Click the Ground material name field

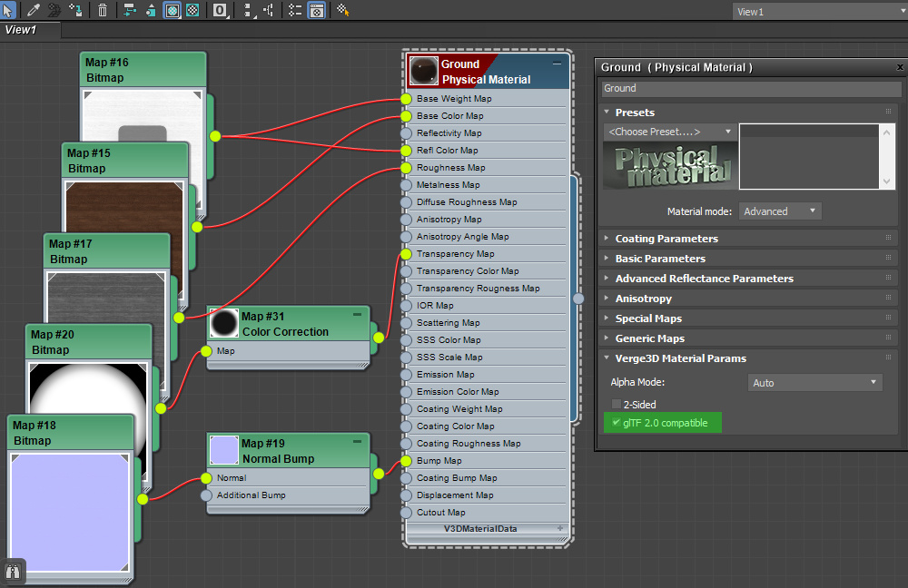pyautogui.click(x=752, y=89)
